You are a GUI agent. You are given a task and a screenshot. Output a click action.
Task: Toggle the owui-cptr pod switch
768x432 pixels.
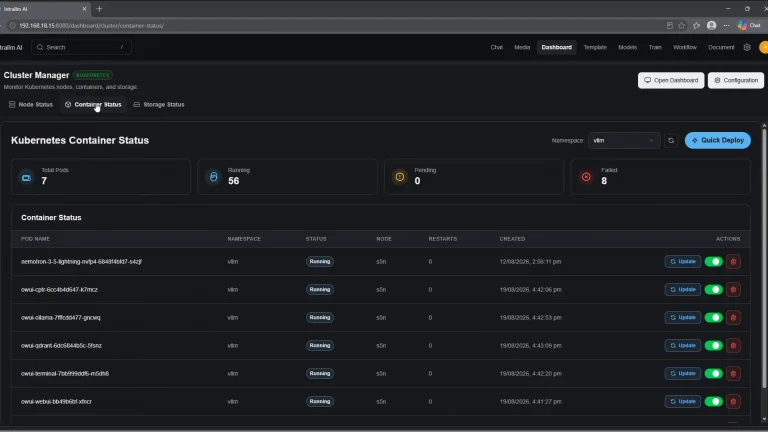coord(714,289)
